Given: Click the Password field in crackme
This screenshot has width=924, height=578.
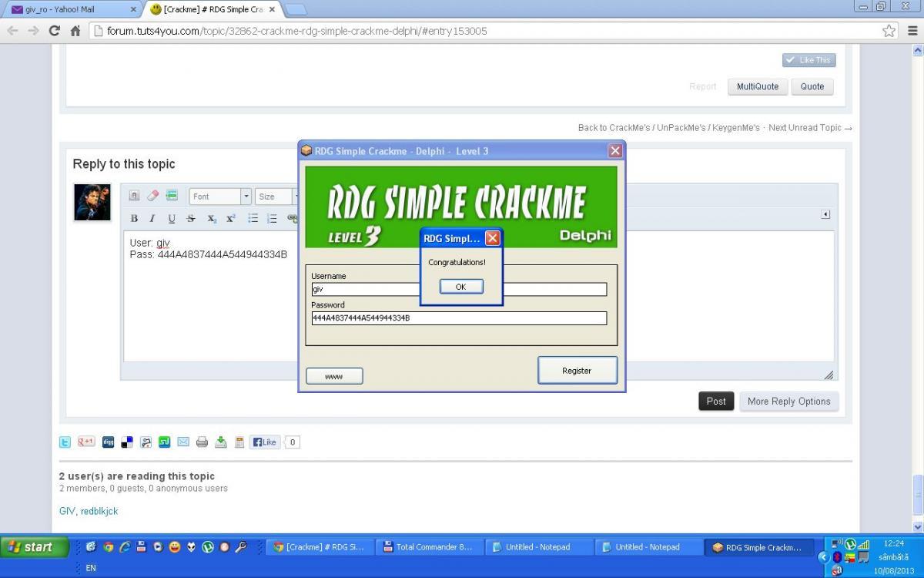Looking at the screenshot, I should (459, 318).
